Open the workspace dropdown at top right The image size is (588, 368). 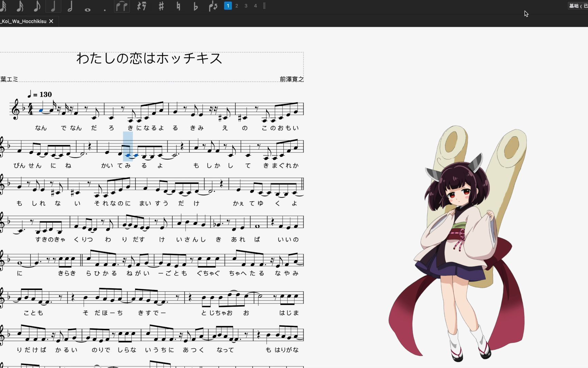578,6
